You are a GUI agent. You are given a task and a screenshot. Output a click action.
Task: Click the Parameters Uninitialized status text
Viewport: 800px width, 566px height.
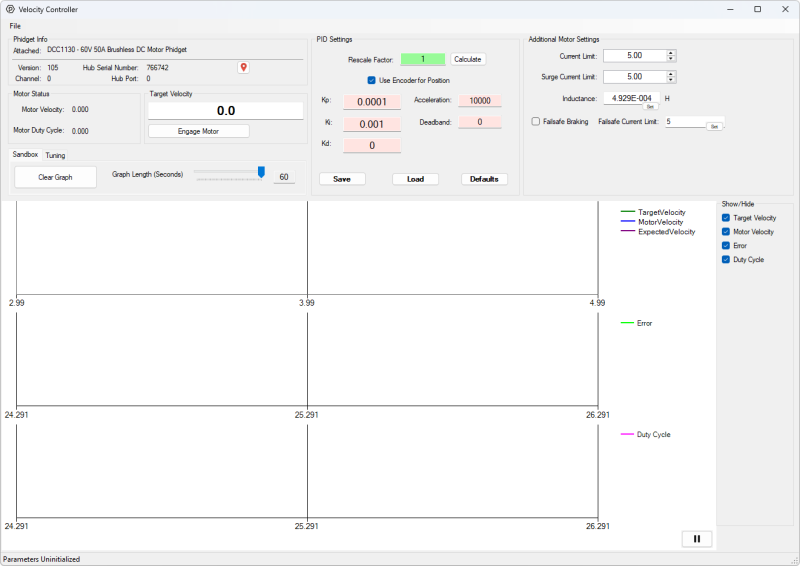(42, 559)
